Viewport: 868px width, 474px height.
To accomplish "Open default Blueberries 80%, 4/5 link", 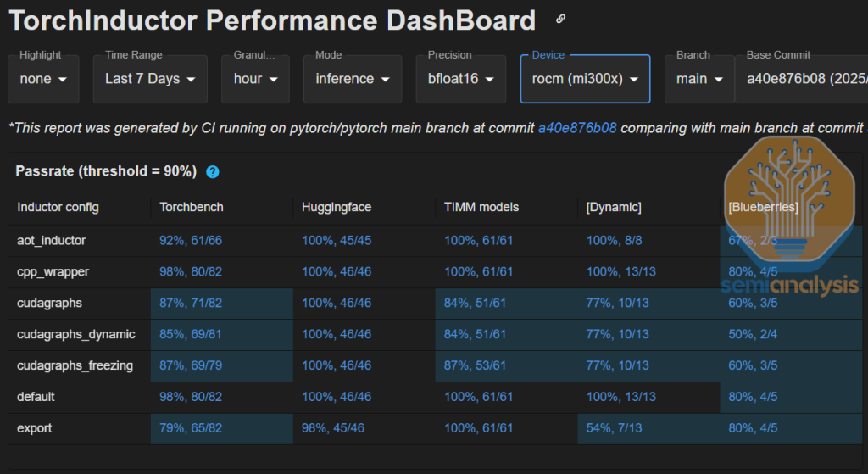I will tap(753, 397).
